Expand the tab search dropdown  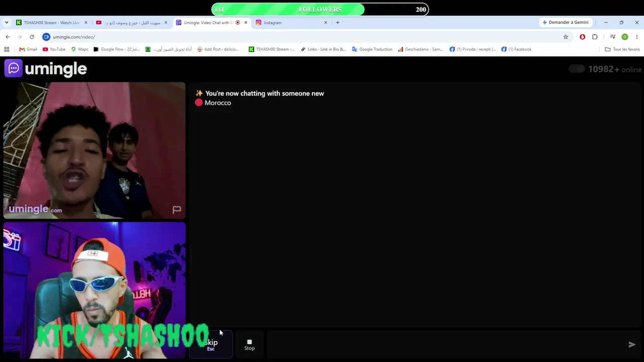click(x=7, y=23)
